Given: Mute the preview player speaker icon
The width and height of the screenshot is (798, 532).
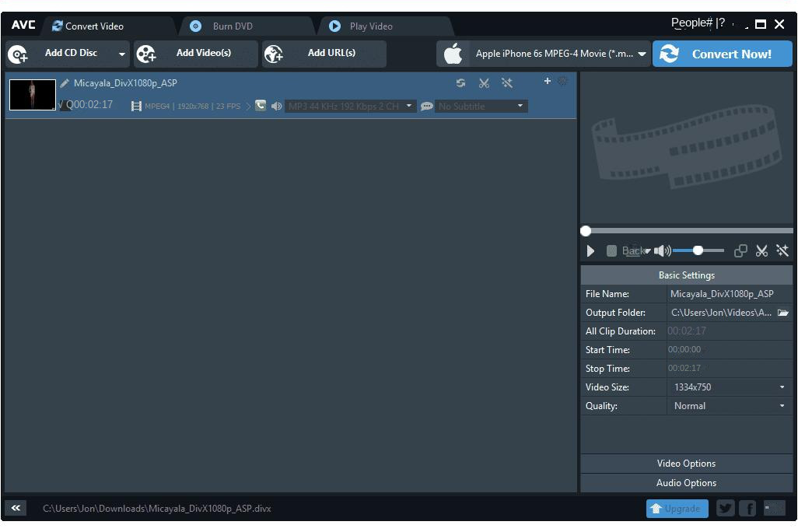Looking at the screenshot, I should pos(662,250).
